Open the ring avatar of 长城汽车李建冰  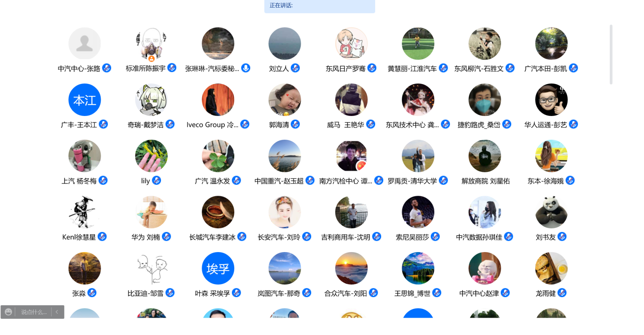218,212
